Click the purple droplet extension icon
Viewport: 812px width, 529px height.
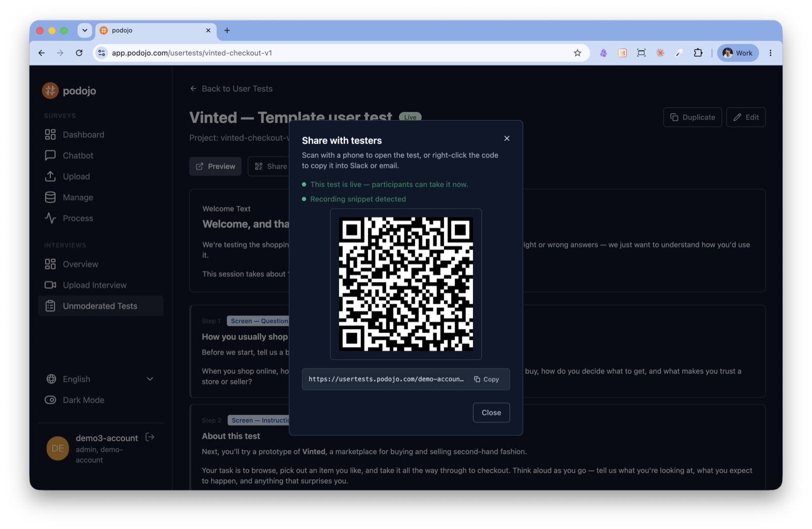pyautogui.click(x=603, y=53)
